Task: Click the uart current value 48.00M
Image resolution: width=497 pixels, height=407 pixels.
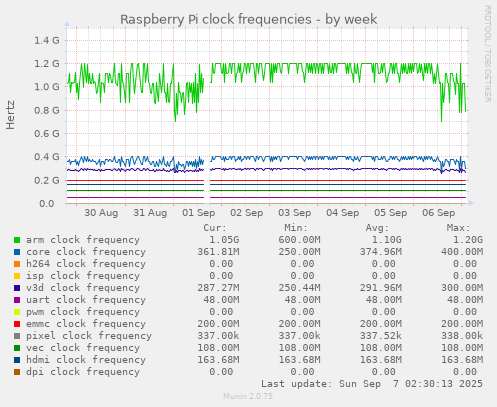Action: 221,300
